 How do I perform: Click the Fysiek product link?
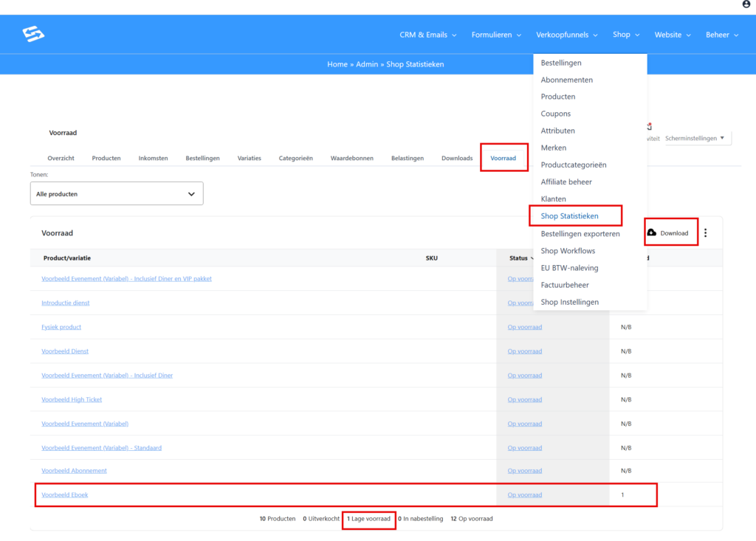click(x=61, y=327)
